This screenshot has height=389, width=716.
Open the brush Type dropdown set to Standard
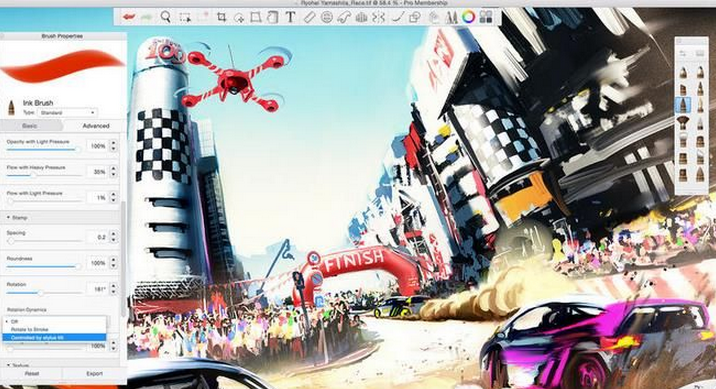[67, 112]
